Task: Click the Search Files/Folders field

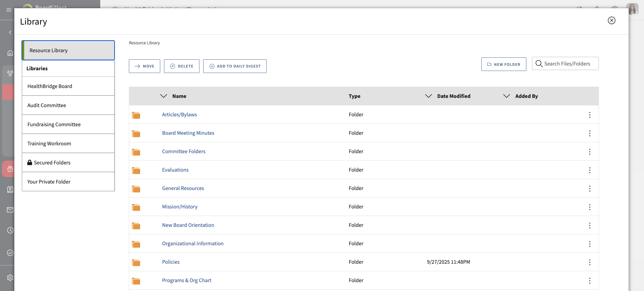Action: pyautogui.click(x=567, y=64)
